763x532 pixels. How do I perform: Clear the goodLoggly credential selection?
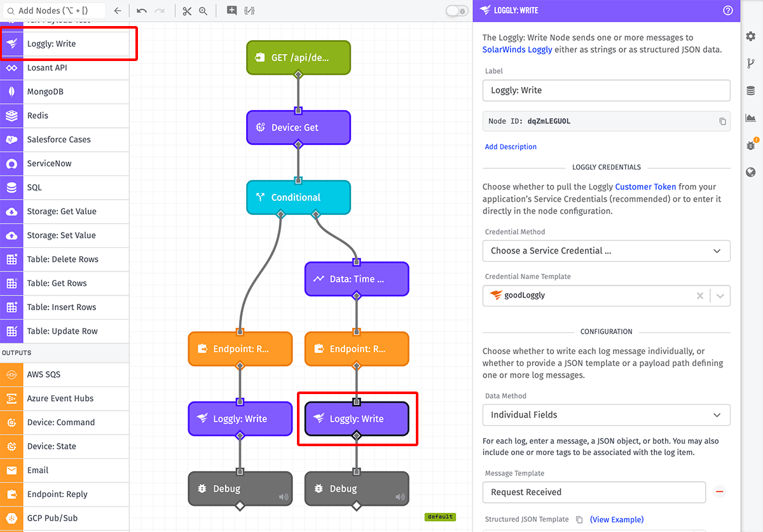point(700,296)
